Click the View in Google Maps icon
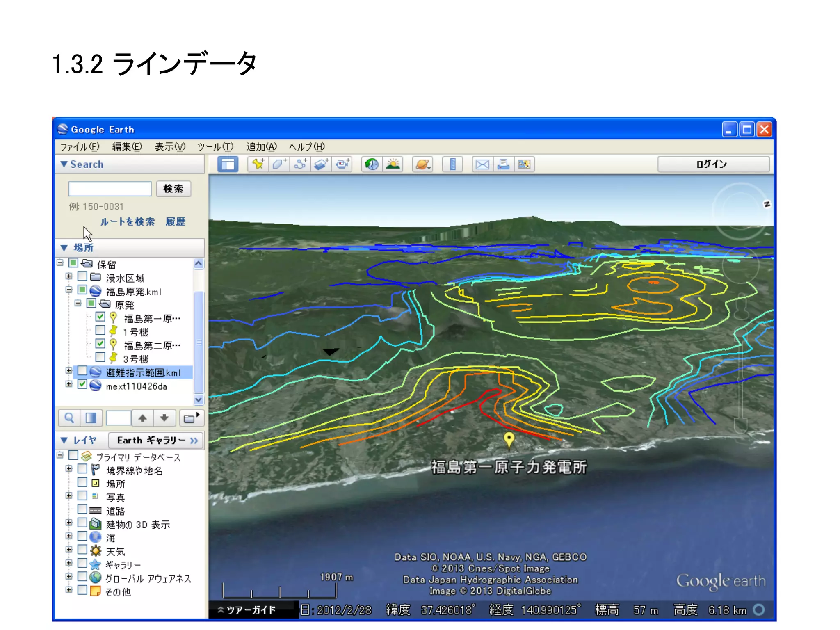This screenshot has height=630, width=840. [x=524, y=164]
